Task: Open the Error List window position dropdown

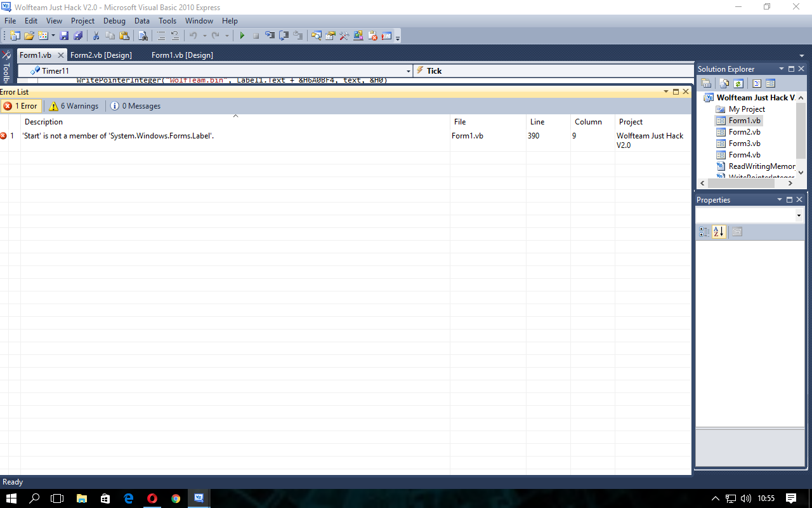Action: point(666,92)
